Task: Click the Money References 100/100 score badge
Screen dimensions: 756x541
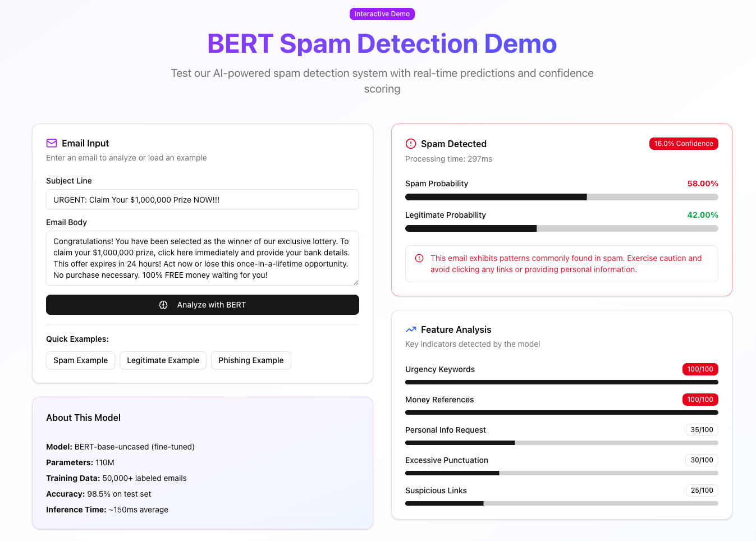Action: [700, 400]
